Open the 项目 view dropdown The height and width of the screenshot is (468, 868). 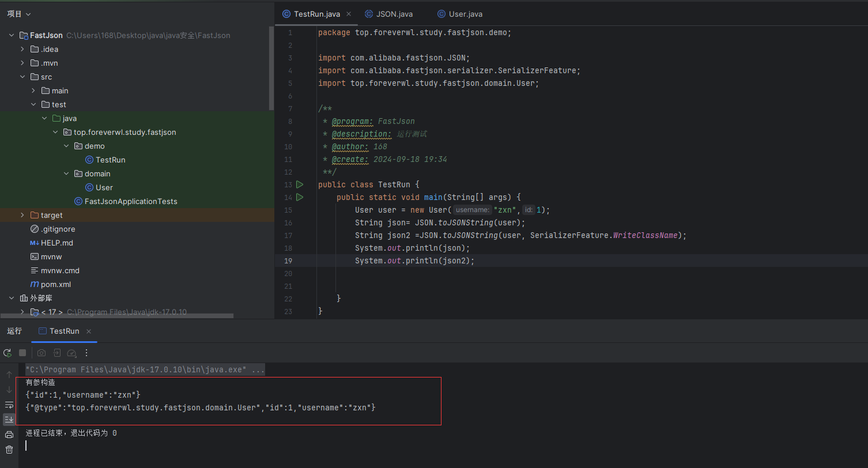pyautogui.click(x=19, y=14)
